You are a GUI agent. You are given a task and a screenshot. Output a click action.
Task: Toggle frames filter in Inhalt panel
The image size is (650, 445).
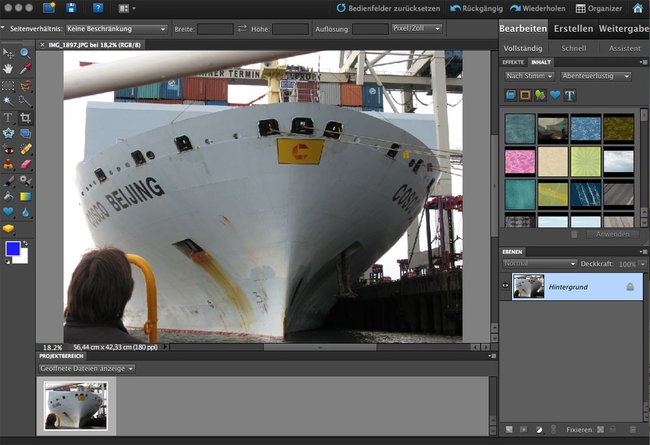[x=525, y=95]
